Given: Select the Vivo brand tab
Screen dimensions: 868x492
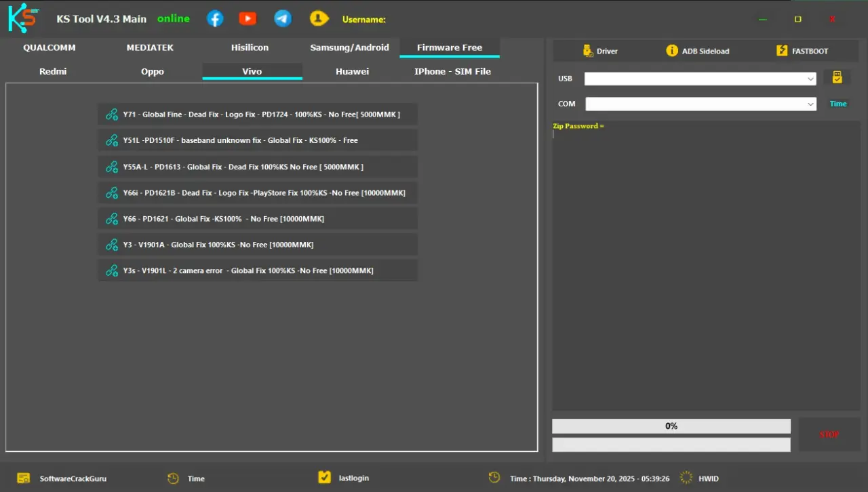Looking at the screenshot, I should [x=252, y=71].
